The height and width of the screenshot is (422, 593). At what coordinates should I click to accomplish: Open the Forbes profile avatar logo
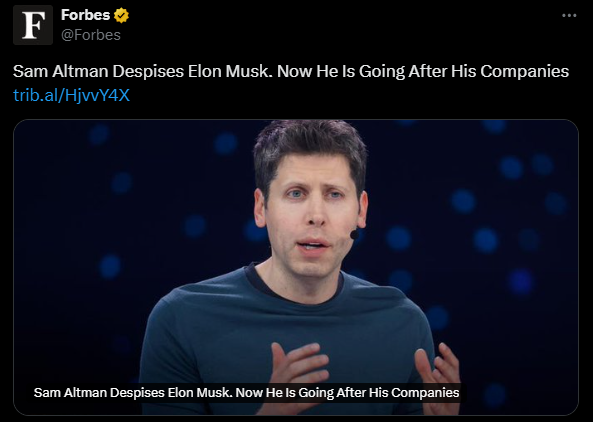tap(33, 25)
